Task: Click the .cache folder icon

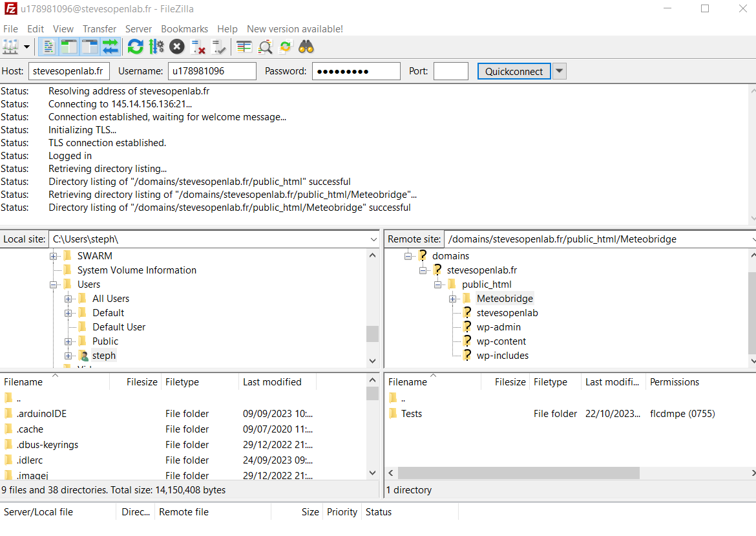Action: click(x=8, y=429)
